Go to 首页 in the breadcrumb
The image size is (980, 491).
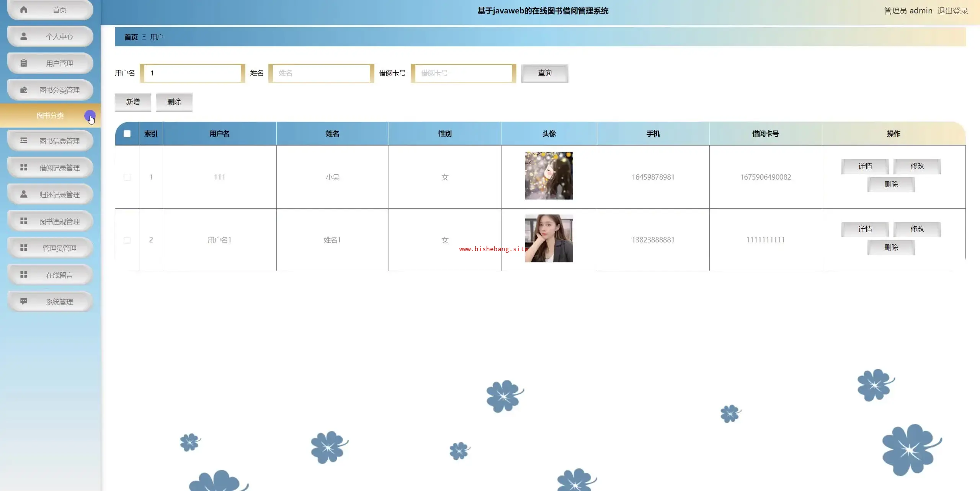pos(131,37)
